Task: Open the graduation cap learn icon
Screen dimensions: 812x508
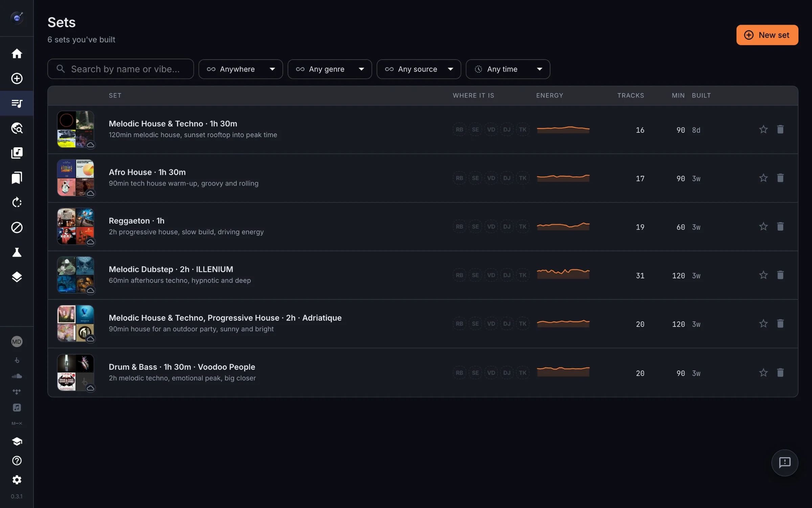Action: coord(17,441)
